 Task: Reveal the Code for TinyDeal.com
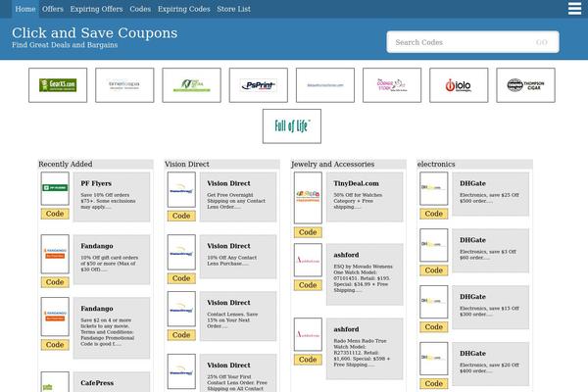click(308, 232)
